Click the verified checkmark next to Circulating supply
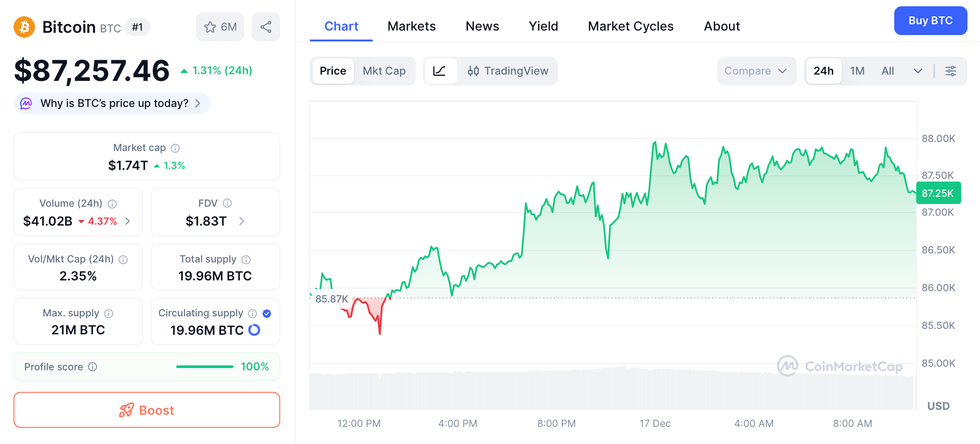This screenshot has width=980, height=444. pyautogui.click(x=267, y=313)
